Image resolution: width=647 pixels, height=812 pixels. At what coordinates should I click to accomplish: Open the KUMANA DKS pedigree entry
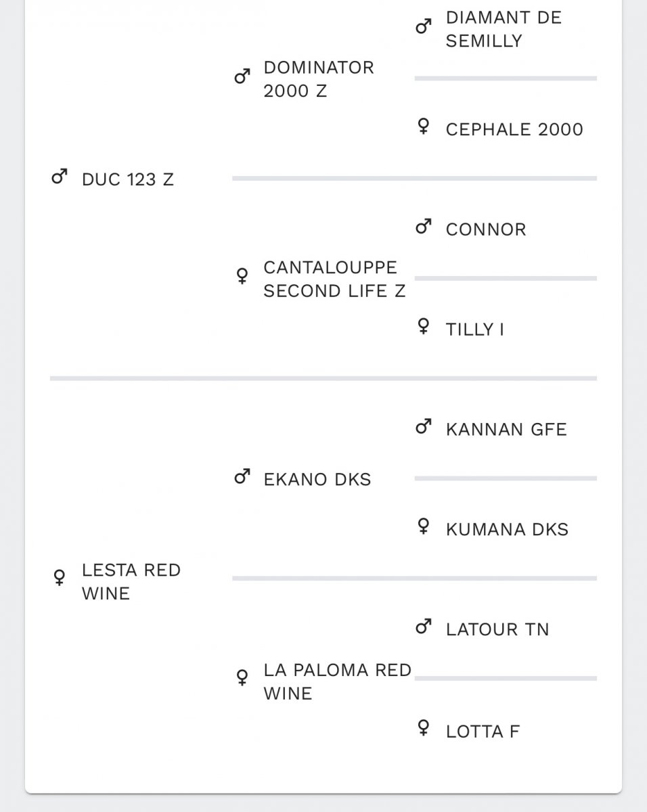(x=507, y=529)
